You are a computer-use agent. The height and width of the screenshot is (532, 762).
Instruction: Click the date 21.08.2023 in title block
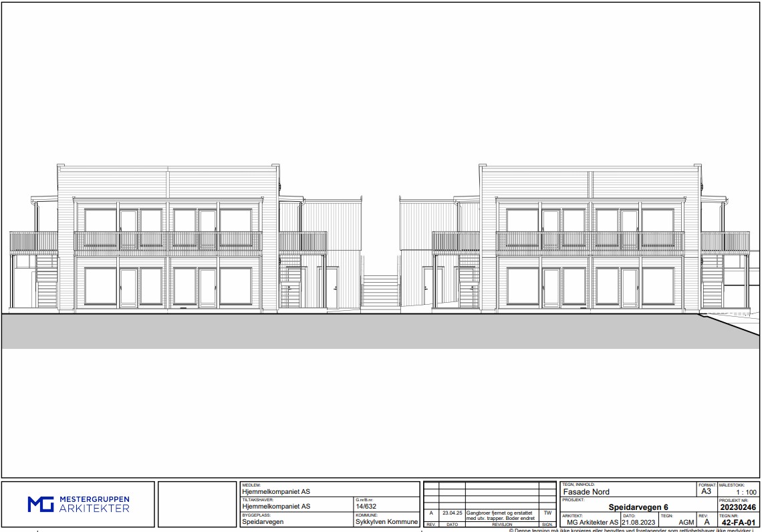[638, 523]
